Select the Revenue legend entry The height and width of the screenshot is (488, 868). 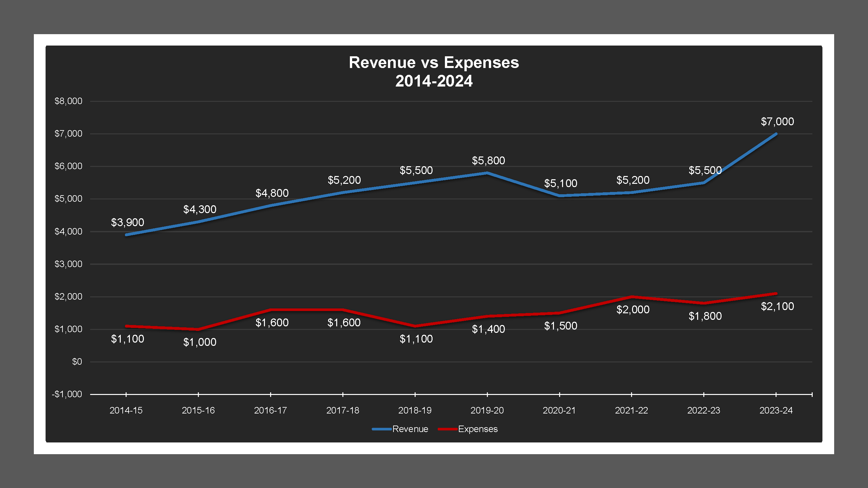400,429
